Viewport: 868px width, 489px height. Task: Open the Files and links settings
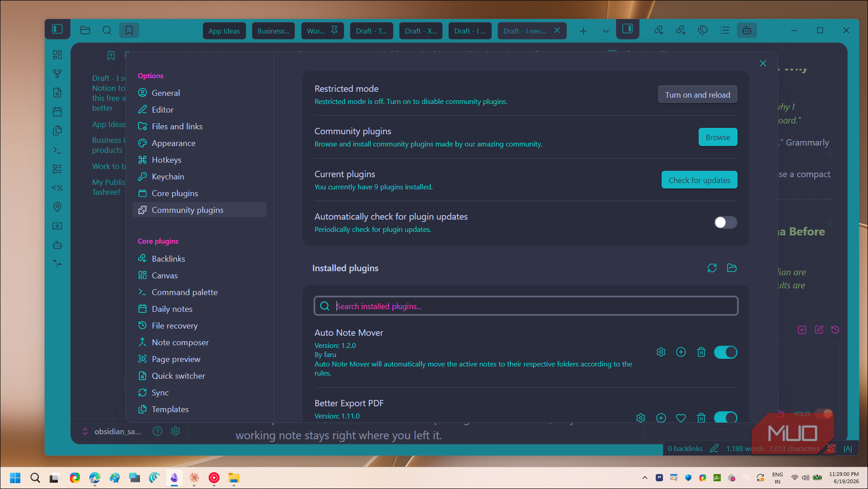pos(199,126)
